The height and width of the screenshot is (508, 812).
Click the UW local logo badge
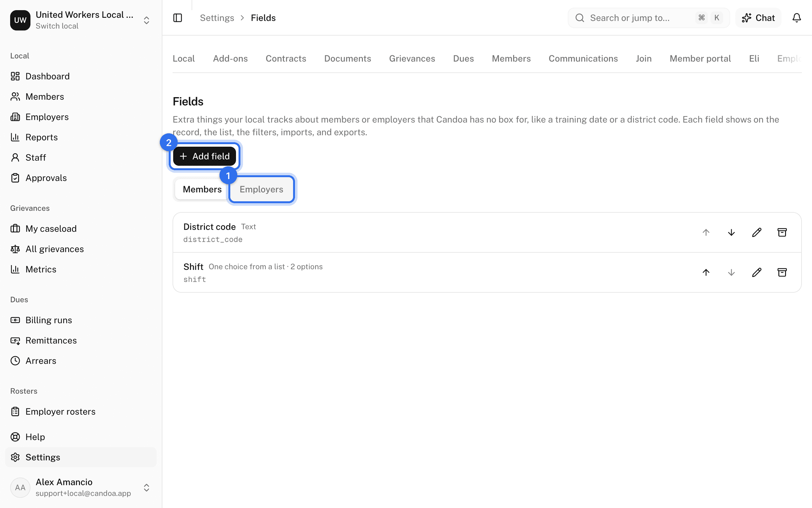tap(20, 20)
